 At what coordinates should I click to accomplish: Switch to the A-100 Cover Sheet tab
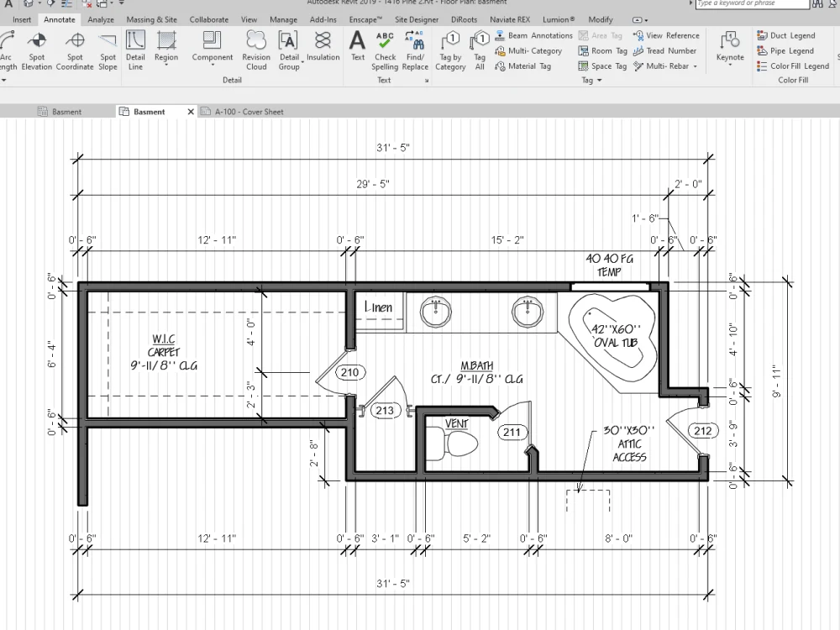[248, 111]
